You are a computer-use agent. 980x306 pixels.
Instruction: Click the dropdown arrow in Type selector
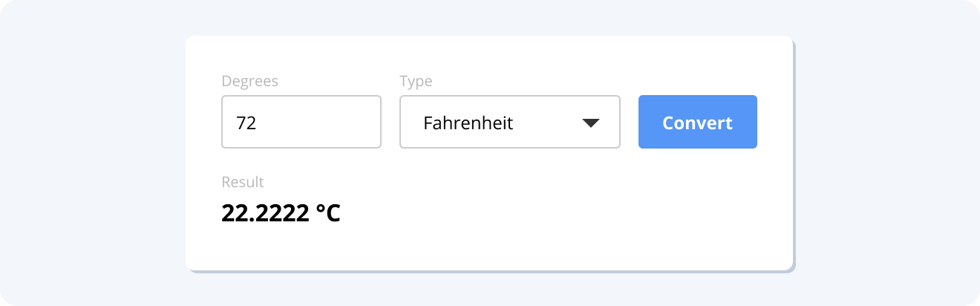590,123
